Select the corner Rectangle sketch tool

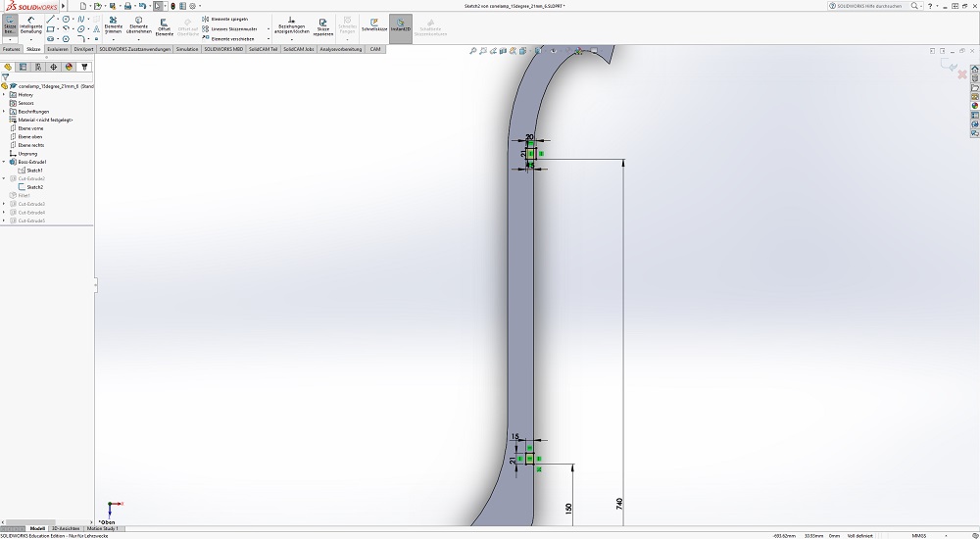(x=51, y=28)
